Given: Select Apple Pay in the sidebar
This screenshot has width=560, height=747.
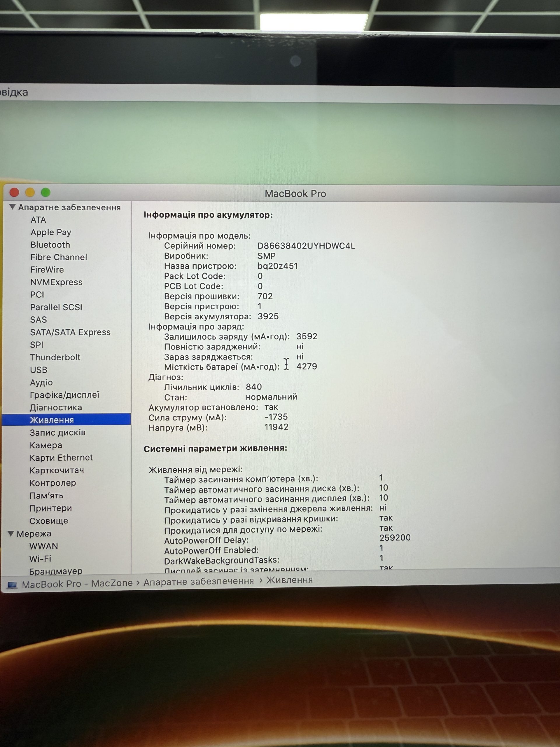Looking at the screenshot, I should 51,232.
